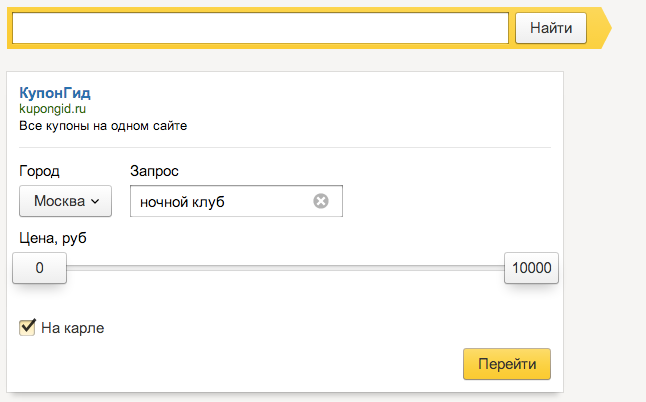This screenshot has height=402, width=646.
Task: Click the middle of the price slider track
Action: click(x=286, y=268)
